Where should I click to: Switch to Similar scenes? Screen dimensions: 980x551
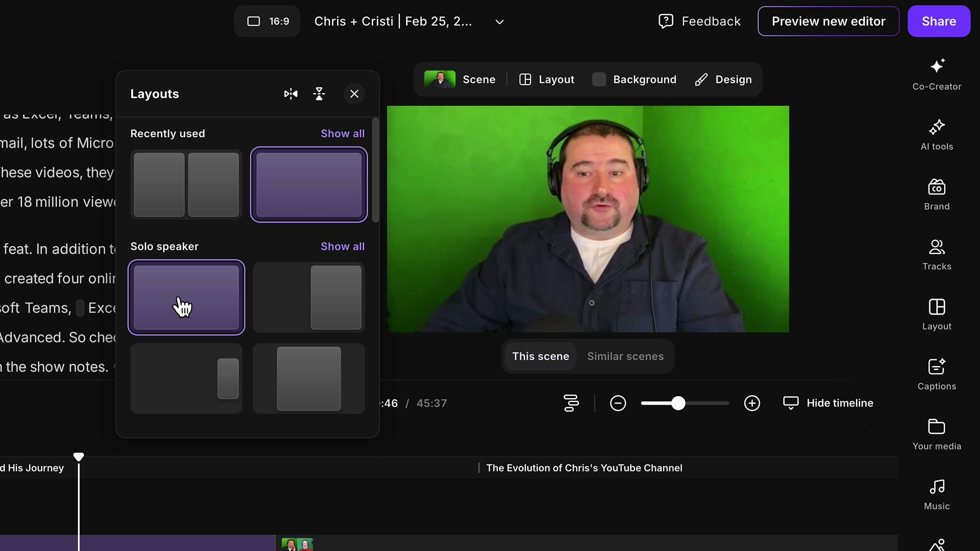pyautogui.click(x=625, y=356)
